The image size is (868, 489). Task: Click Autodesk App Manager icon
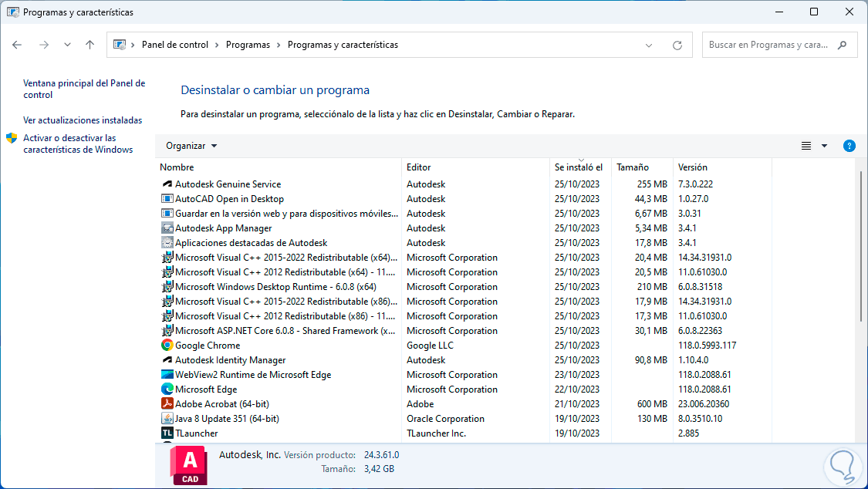tap(167, 228)
